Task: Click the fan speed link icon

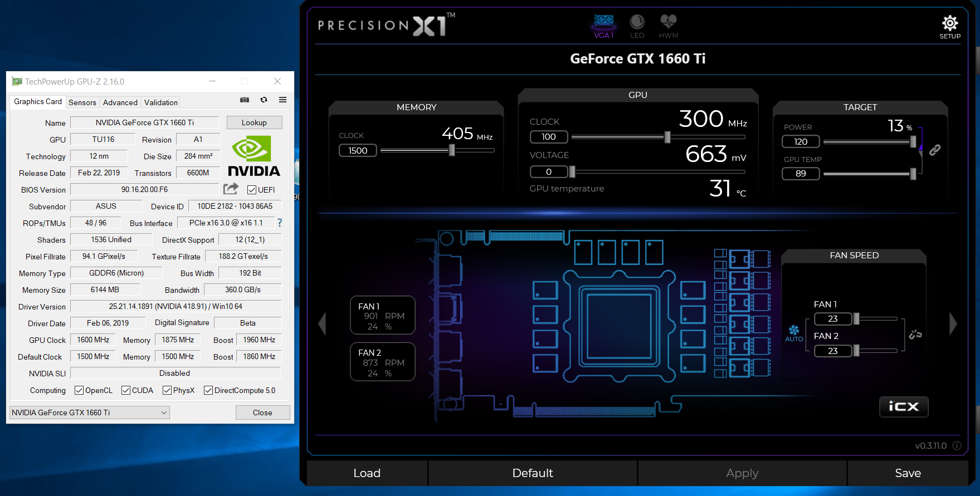Action: point(915,334)
